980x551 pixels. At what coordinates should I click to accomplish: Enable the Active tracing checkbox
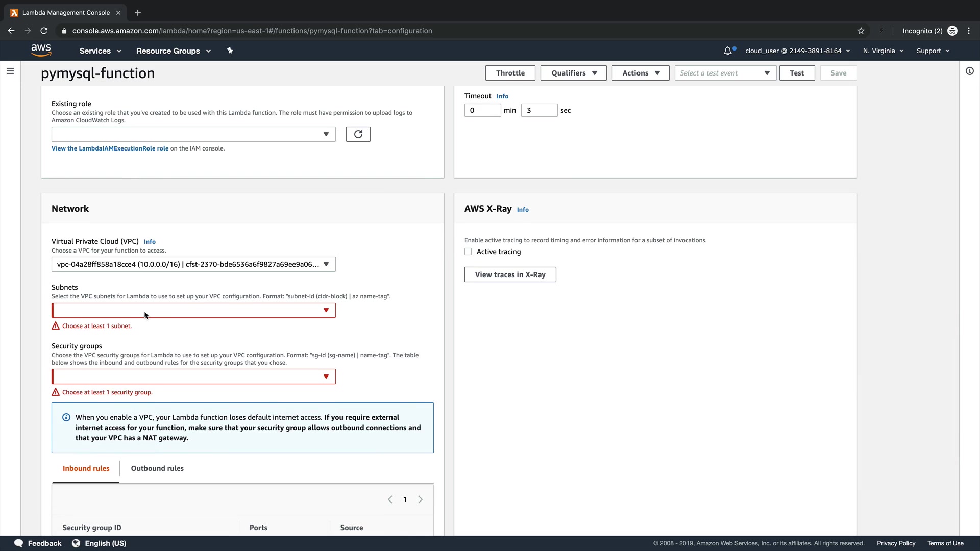coord(468,252)
